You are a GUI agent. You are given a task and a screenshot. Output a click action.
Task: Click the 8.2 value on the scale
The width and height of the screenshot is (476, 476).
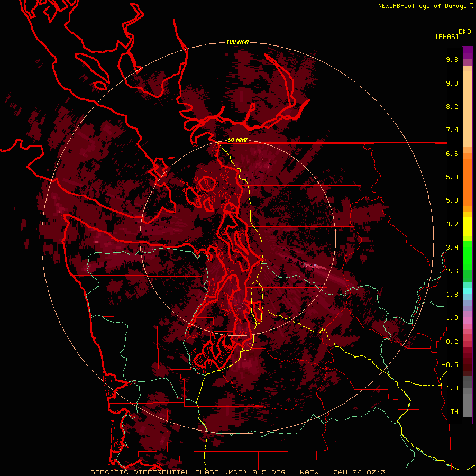tap(452, 106)
